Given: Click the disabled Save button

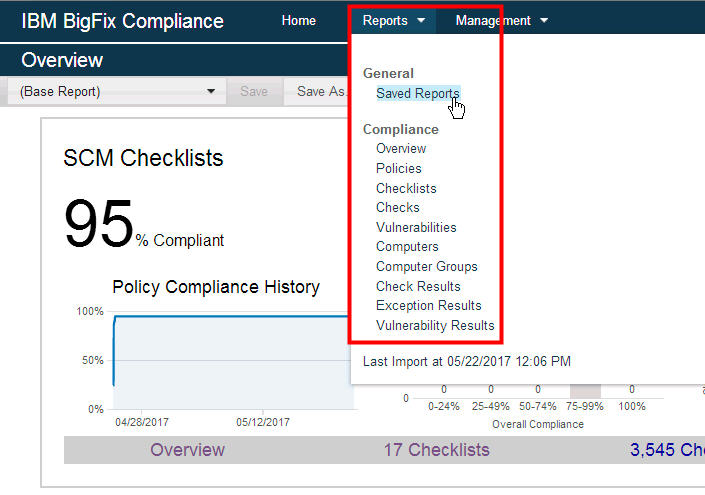Looking at the screenshot, I should (x=254, y=92).
